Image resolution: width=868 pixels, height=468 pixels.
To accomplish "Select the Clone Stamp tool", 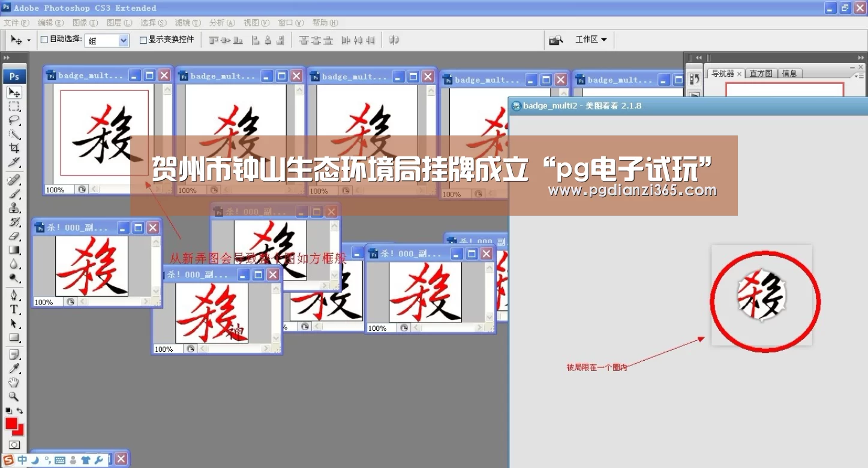I will pyautogui.click(x=14, y=208).
